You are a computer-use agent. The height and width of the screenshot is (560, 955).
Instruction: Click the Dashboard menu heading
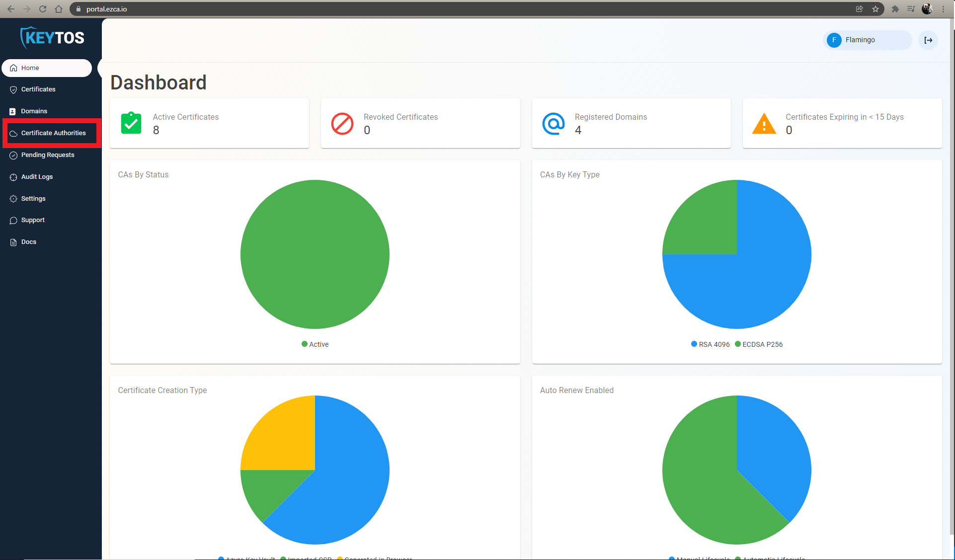pos(158,82)
